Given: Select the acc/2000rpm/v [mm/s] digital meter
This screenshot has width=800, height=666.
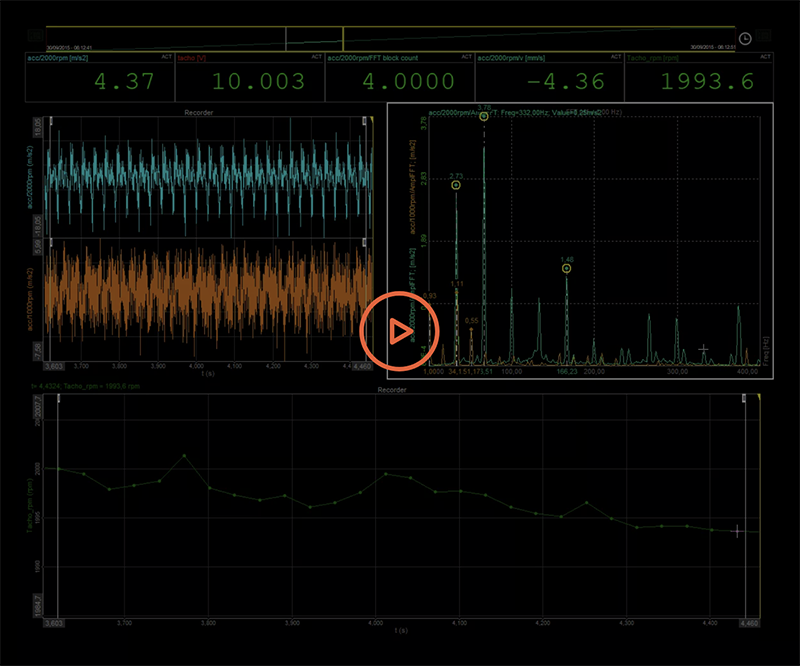Looking at the screenshot, I should [549, 78].
